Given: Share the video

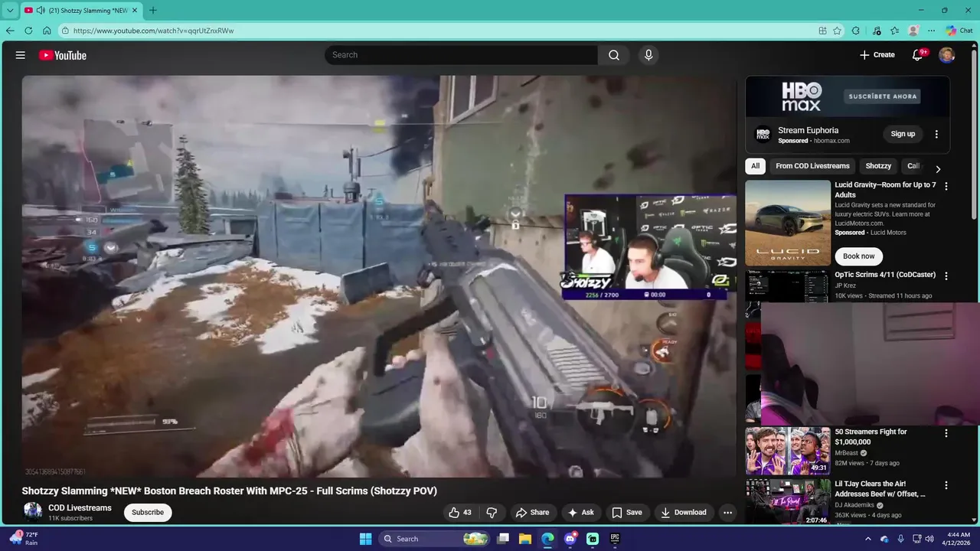Looking at the screenshot, I should (532, 513).
